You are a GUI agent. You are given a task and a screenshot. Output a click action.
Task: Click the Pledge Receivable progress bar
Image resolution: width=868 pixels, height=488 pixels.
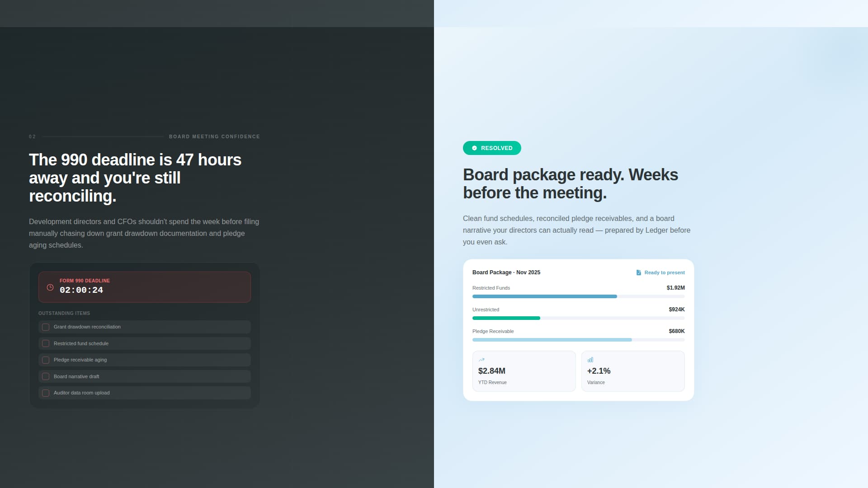coord(579,340)
